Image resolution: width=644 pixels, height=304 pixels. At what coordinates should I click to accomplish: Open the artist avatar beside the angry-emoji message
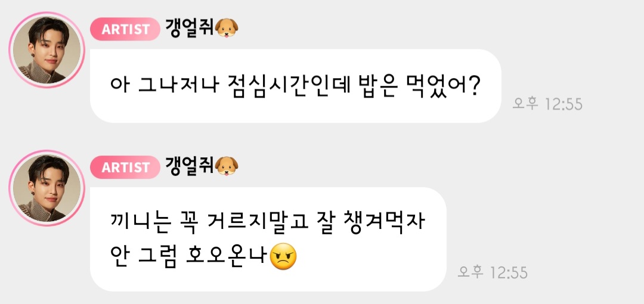click(47, 188)
